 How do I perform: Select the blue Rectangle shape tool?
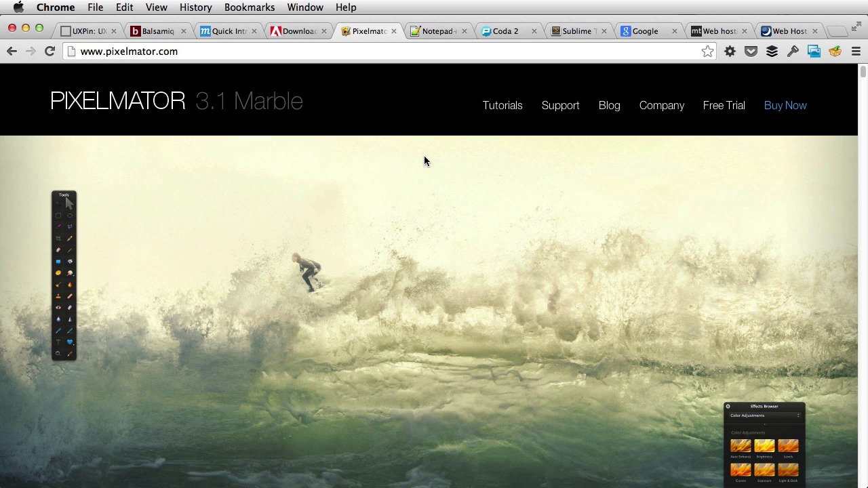(58, 261)
